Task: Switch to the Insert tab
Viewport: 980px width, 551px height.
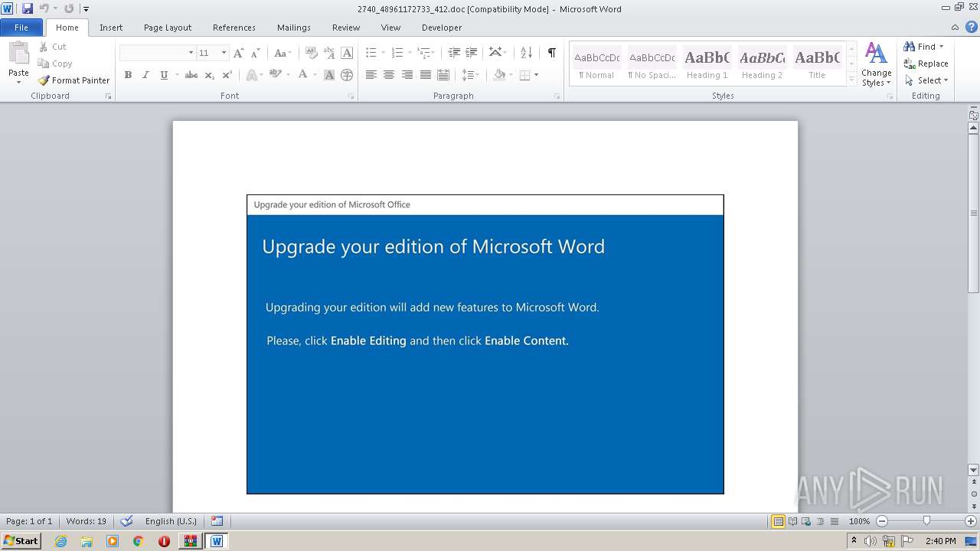Action: (111, 28)
